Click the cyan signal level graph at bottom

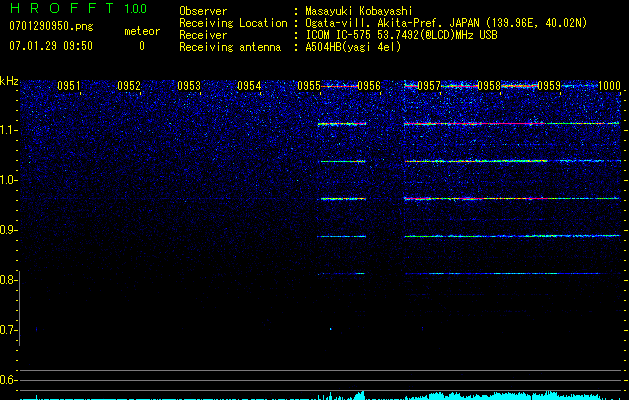pos(320,395)
